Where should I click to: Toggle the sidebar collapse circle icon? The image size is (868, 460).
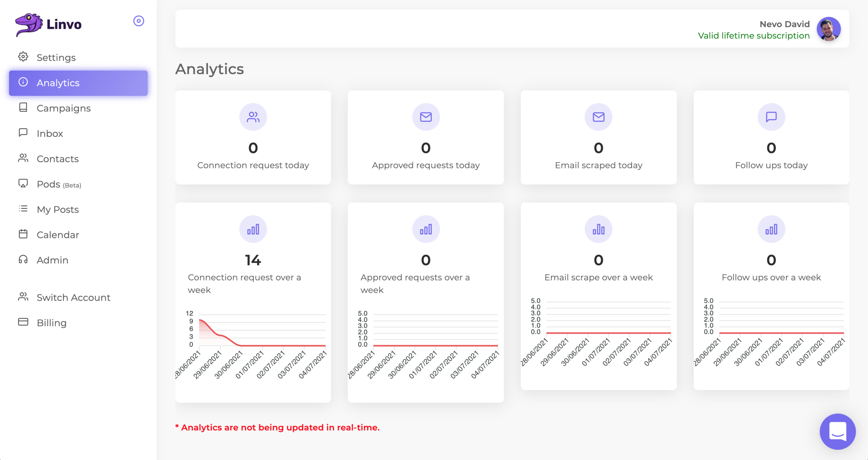pos(139,21)
